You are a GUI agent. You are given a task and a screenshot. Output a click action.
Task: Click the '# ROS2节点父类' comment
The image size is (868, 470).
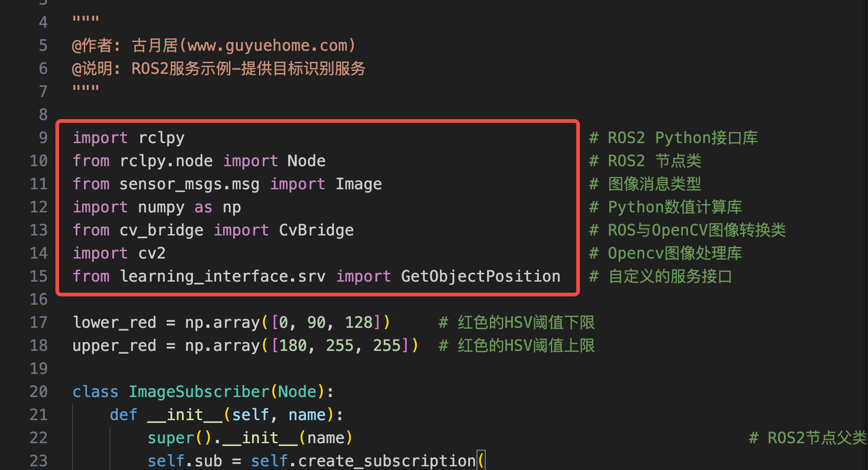pyautogui.click(x=808, y=438)
